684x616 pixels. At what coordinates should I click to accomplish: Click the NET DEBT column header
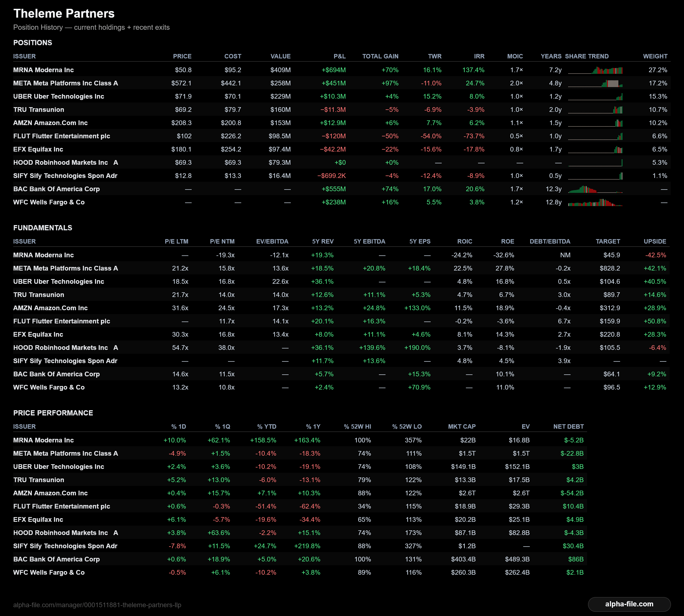[x=568, y=426]
